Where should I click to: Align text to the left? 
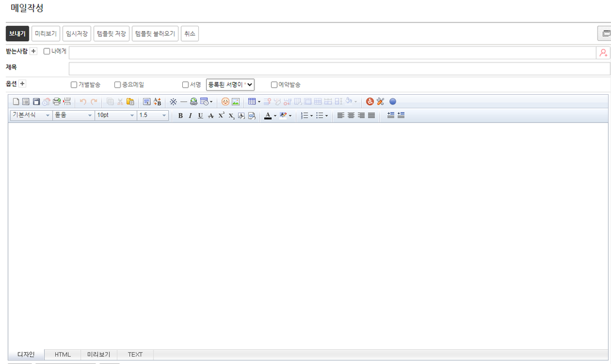(x=341, y=116)
